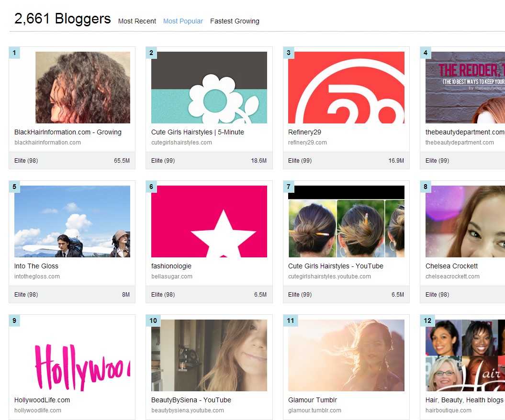Viewport: 505px width, 420px height.
Task: Open the Refinery29 title link
Action: coord(304,133)
